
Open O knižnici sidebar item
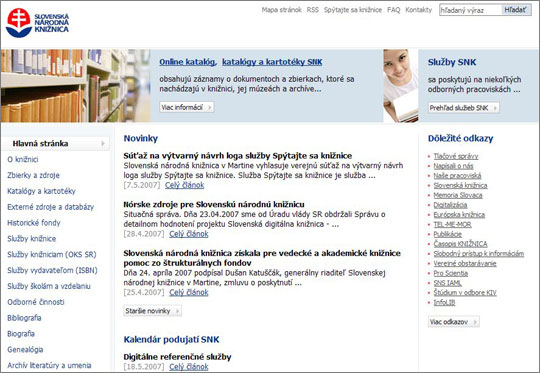click(23, 159)
